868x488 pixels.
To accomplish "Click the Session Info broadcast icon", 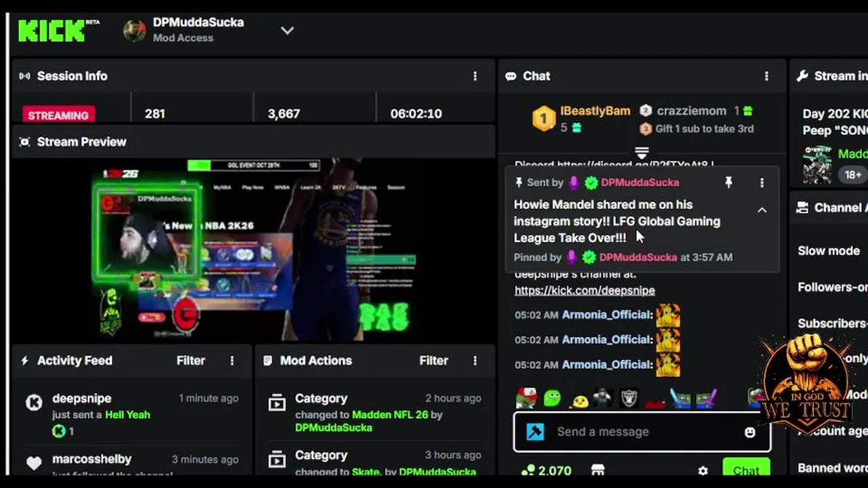I will pos(24,76).
